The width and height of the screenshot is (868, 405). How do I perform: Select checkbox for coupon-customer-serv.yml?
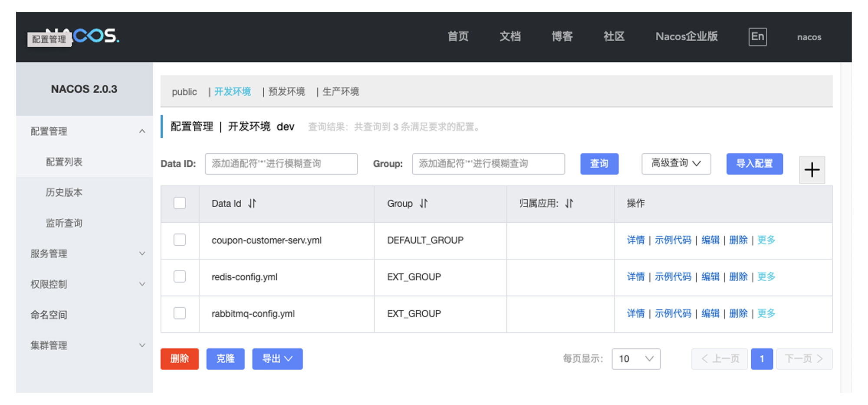tap(180, 240)
